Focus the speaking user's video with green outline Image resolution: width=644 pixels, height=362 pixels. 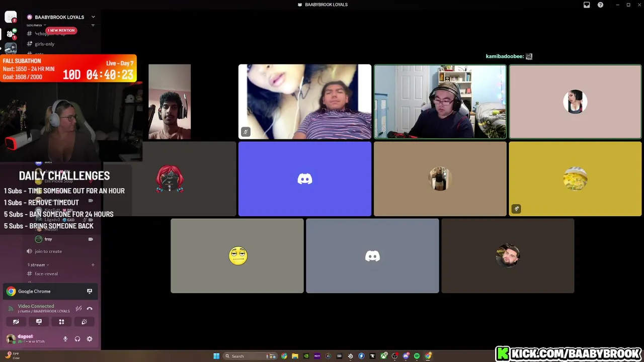[440, 102]
